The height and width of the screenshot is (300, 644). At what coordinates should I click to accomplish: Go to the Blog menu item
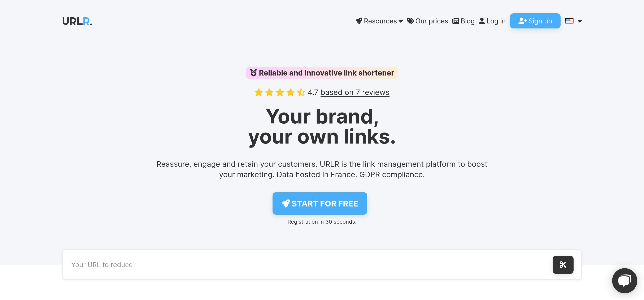[x=467, y=21]
